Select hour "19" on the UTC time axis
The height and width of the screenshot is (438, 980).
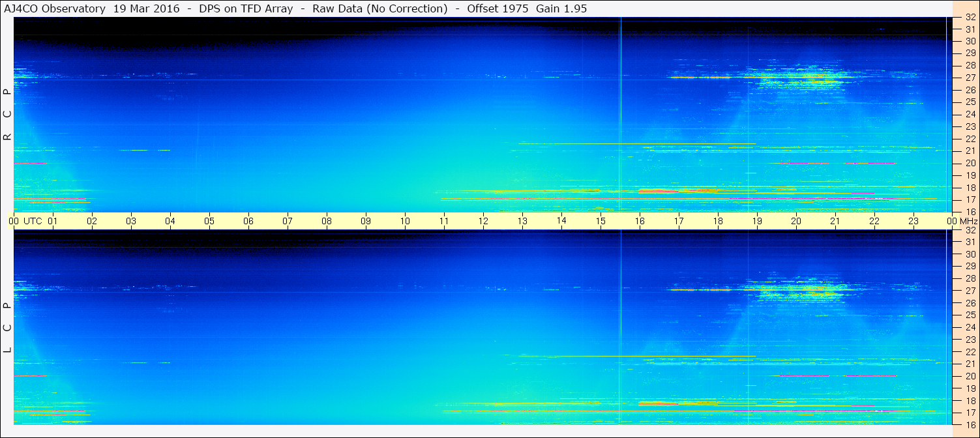click(757, 221)
